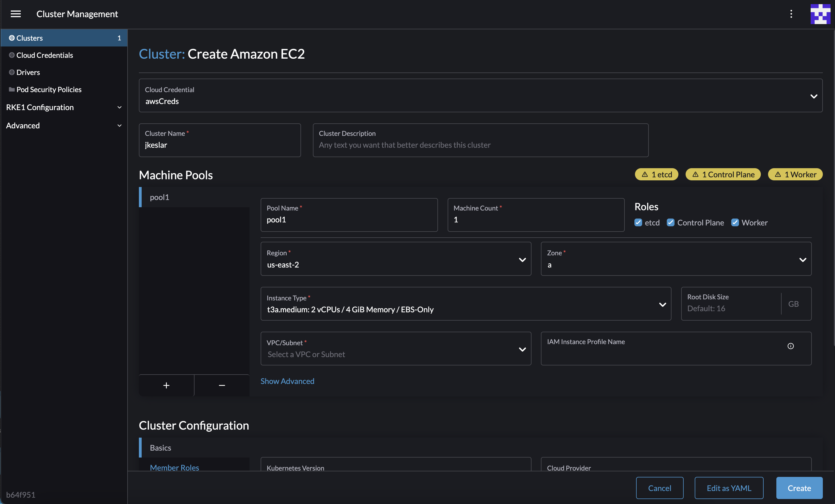This screenshot has height=504, width=835.
Task: Select the Basics tab under Cluster Configuration
Action: [160, 448]
